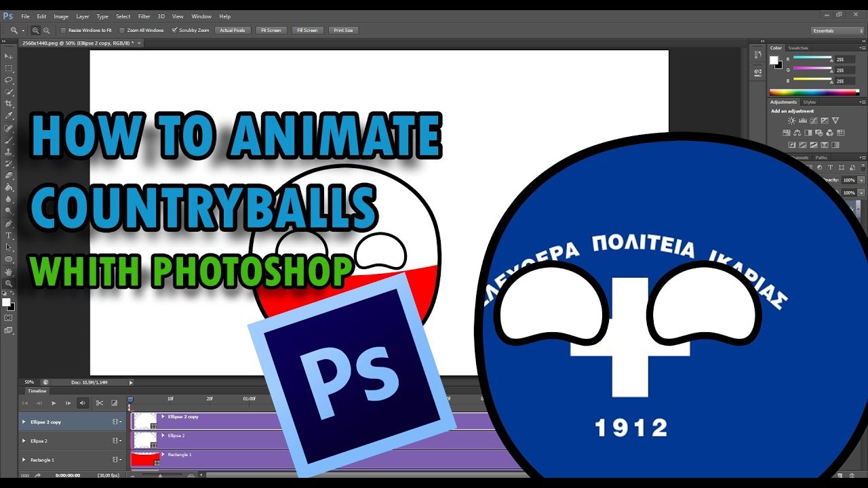Open the File menu
868x488 pixels.
tap(25, 16)
